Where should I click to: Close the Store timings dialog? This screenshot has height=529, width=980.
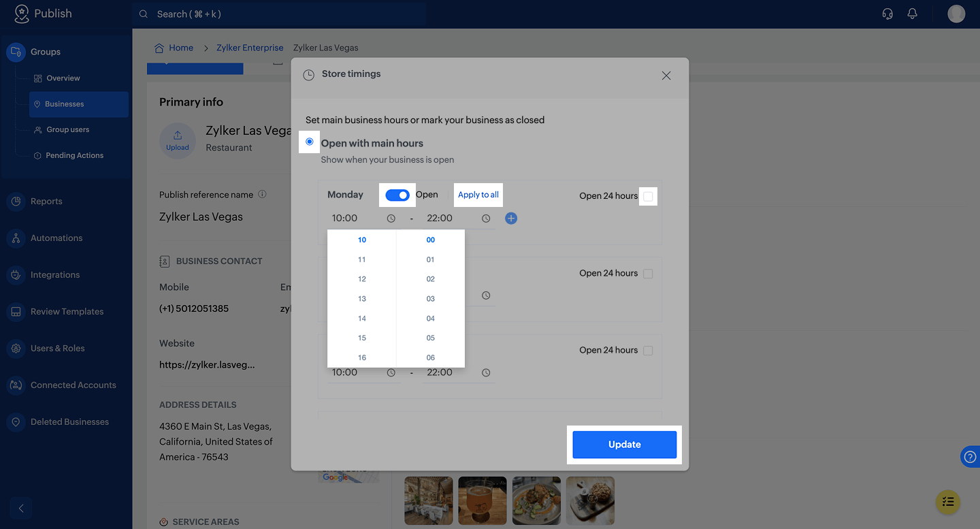[666, 76]
